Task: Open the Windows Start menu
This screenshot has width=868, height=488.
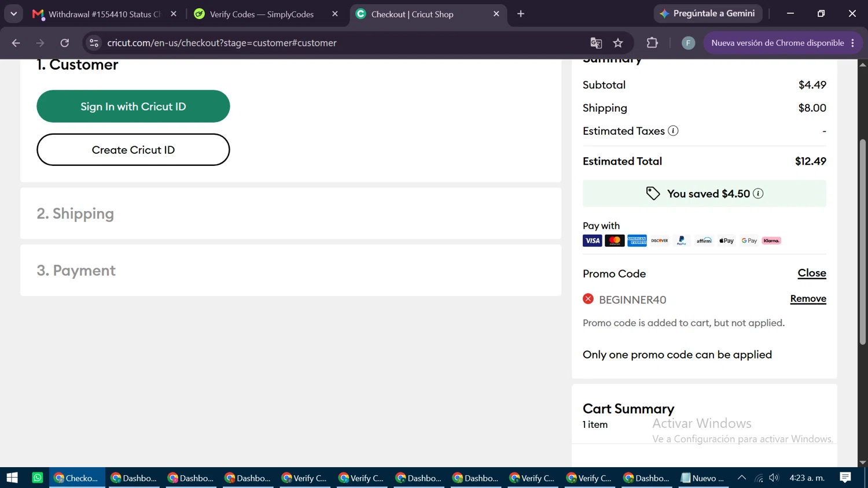Action: tap(12, 478)
